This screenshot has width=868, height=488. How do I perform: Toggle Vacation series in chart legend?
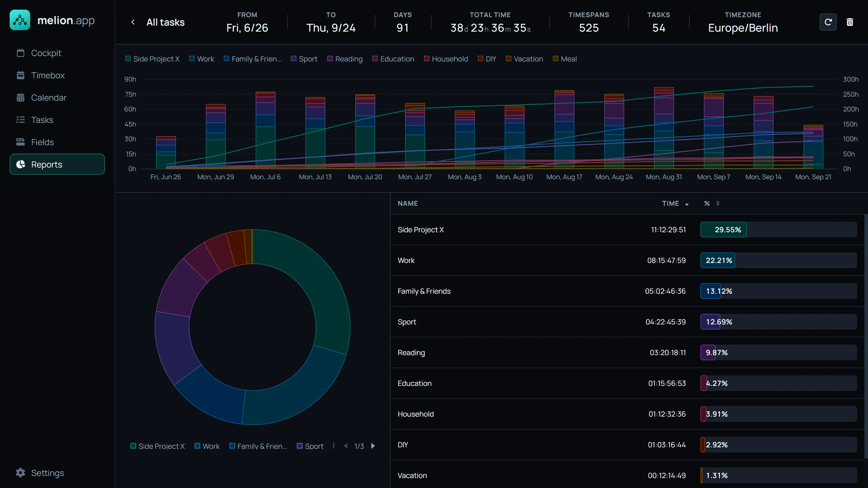524,59
